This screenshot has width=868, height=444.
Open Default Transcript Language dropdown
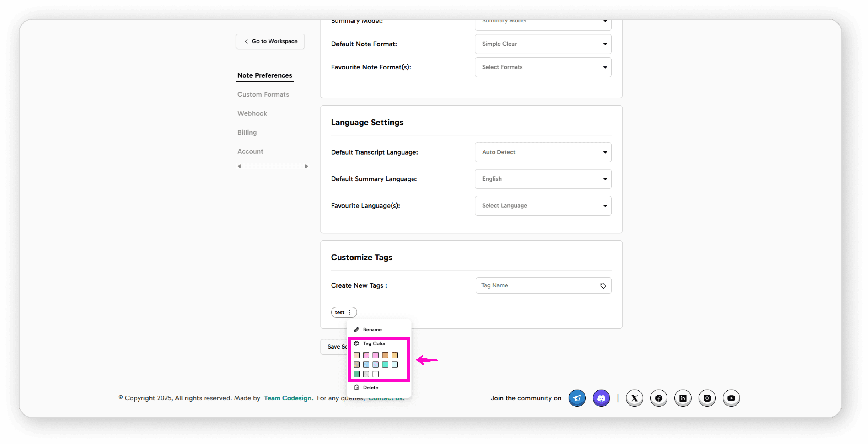[543, 152]
